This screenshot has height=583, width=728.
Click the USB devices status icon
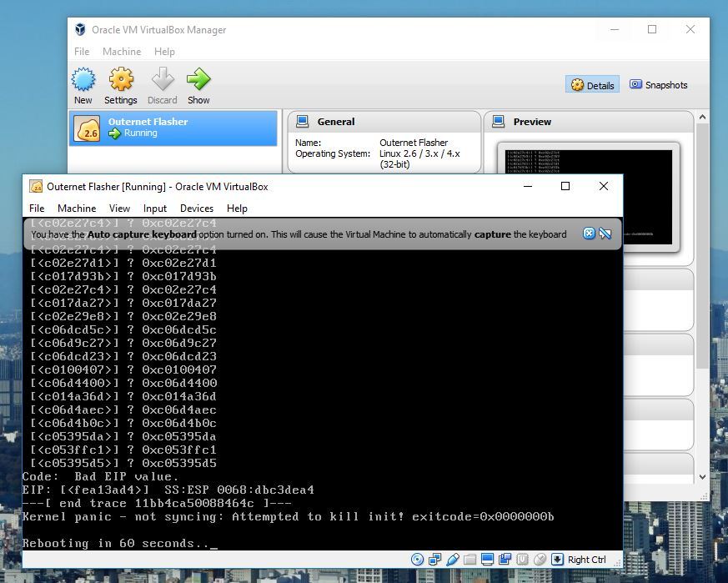[x=453, y=560]
